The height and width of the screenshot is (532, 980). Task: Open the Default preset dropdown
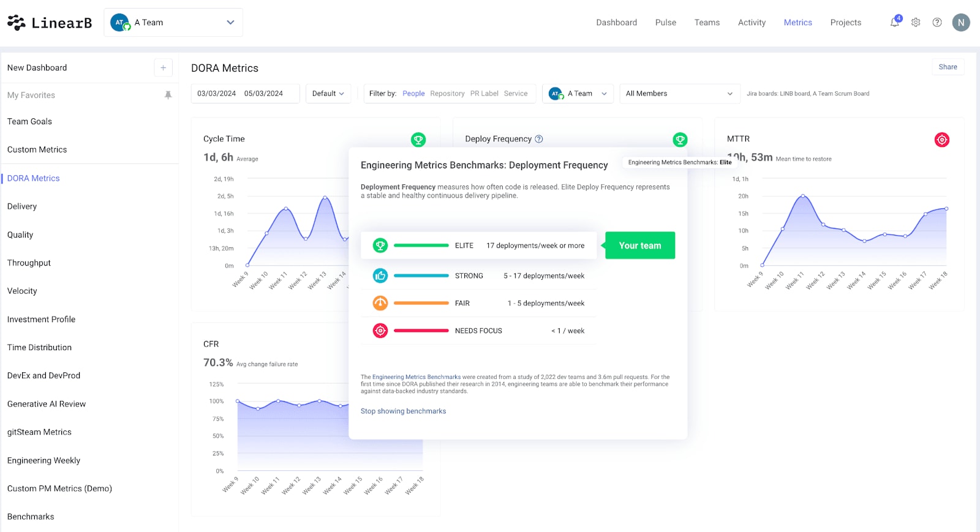pos(328,94)
